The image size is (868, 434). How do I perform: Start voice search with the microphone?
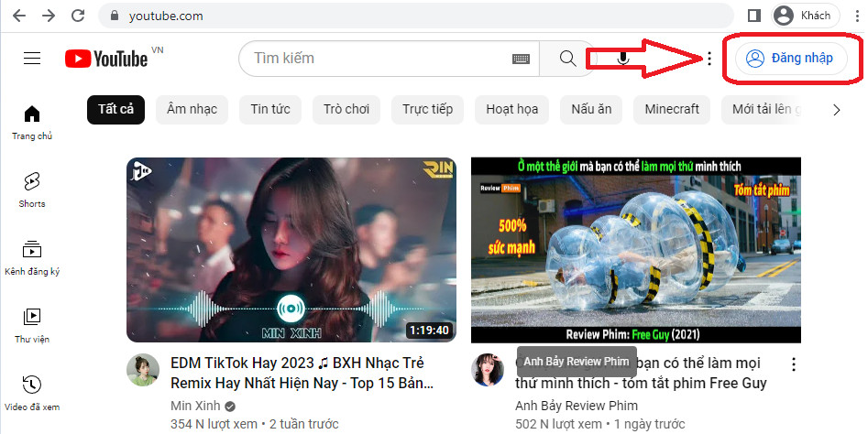pyautogui.click(x=623, y=58)
